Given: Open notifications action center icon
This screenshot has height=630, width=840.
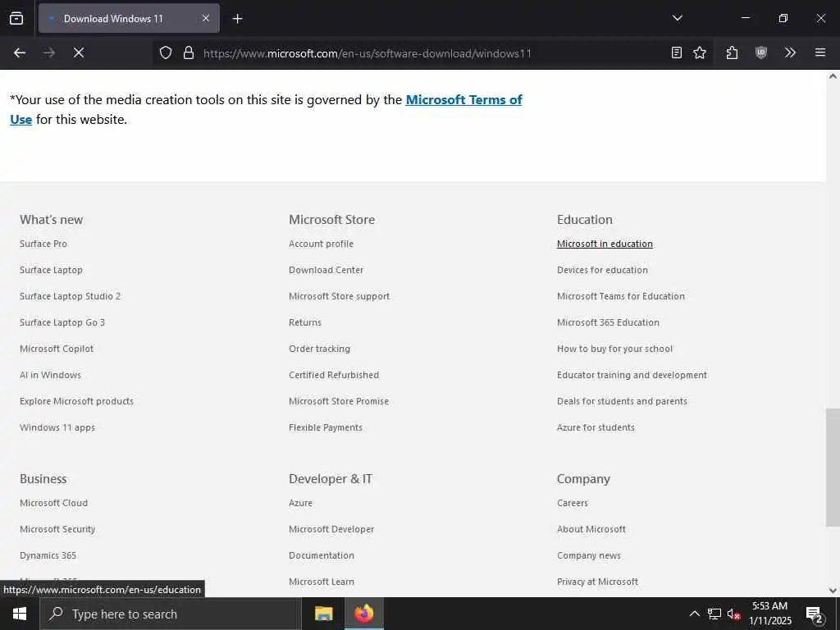Looking at the screenshot, I should pos(814,614).
